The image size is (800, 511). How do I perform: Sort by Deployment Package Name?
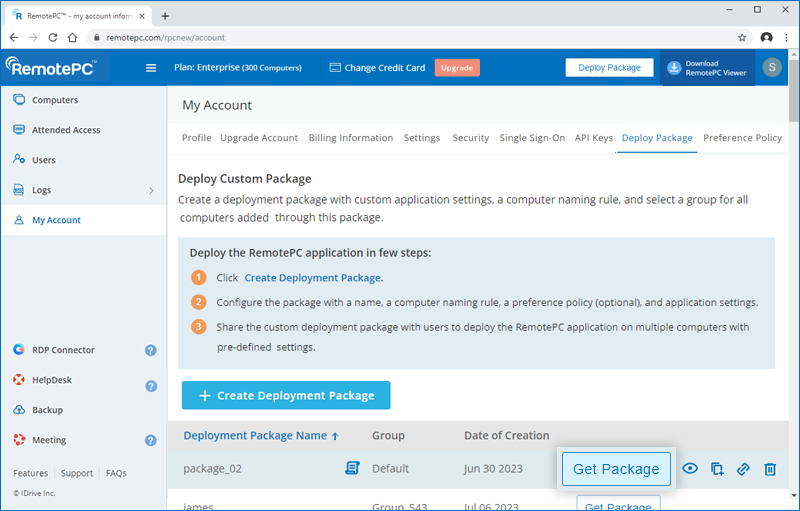(261, 436)
